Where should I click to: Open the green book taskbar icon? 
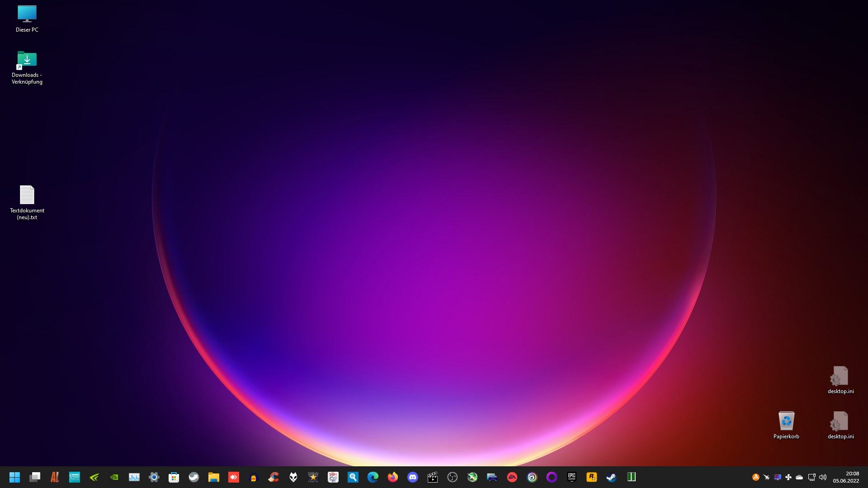[x=632, y=477]
